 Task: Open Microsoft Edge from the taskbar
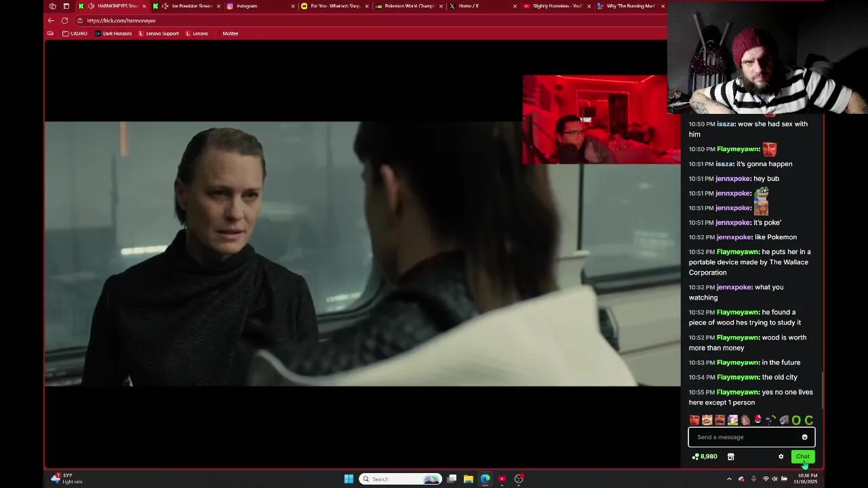tap(486, 479)
